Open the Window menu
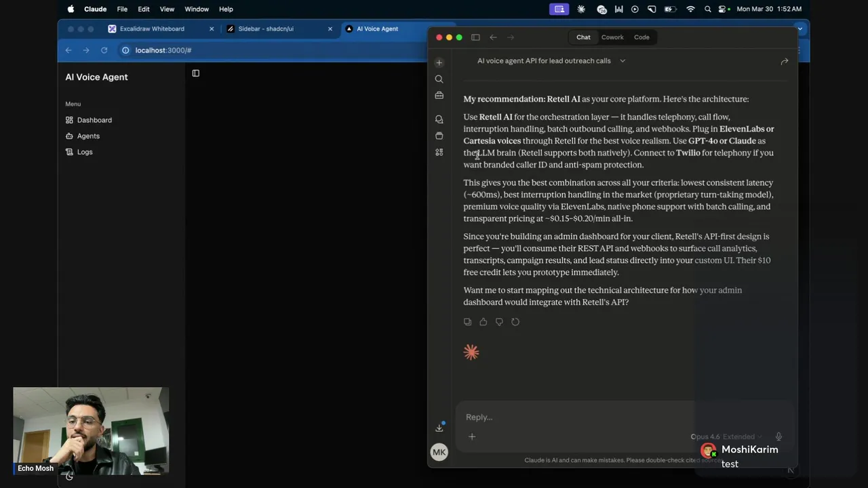This screenshot has height=488, width=868. pyautogui.click(x=197, y=9)
